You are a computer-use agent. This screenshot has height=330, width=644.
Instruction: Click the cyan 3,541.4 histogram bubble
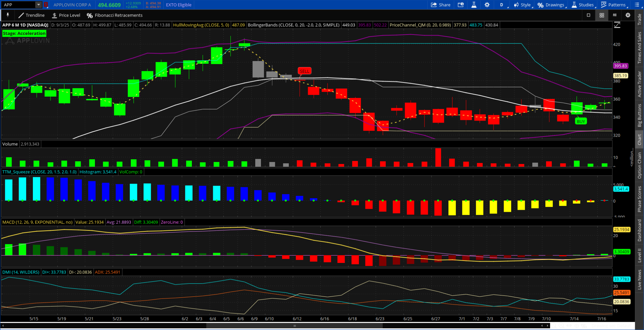pos(621,189)
